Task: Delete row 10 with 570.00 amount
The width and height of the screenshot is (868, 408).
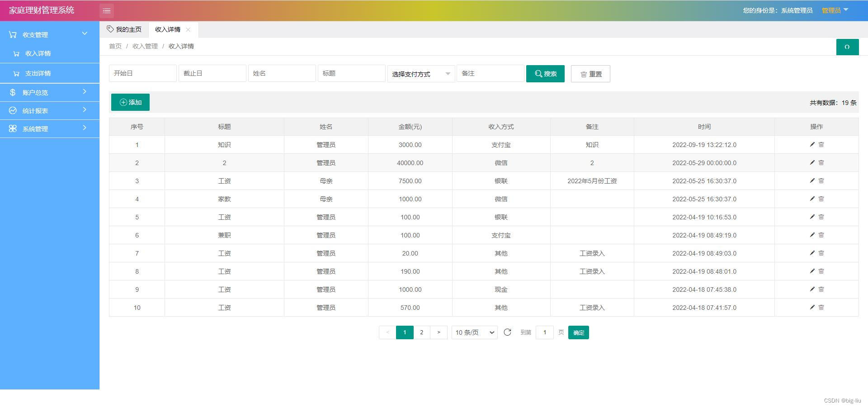Action: (821, 307)
